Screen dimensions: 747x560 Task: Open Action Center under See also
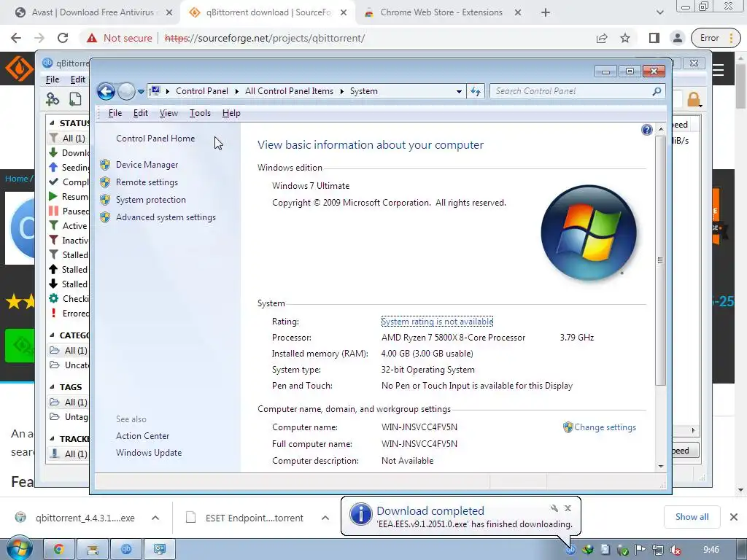142,436
